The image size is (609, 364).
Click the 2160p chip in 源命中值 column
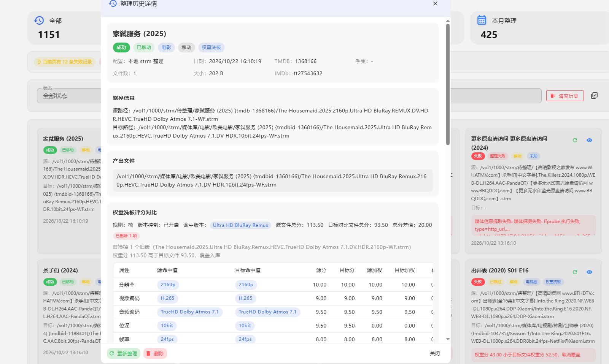(168, 285)
